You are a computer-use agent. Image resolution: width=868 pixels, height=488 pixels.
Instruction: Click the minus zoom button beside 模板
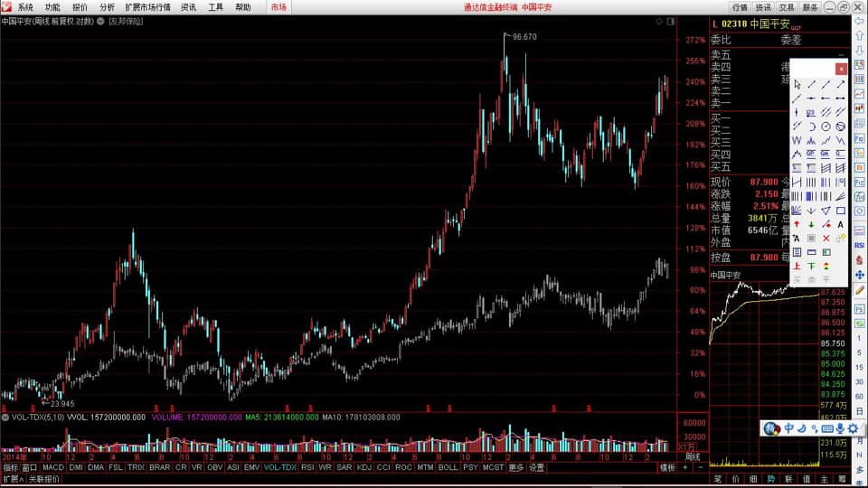pyautogui.click(x=700, y=467)
